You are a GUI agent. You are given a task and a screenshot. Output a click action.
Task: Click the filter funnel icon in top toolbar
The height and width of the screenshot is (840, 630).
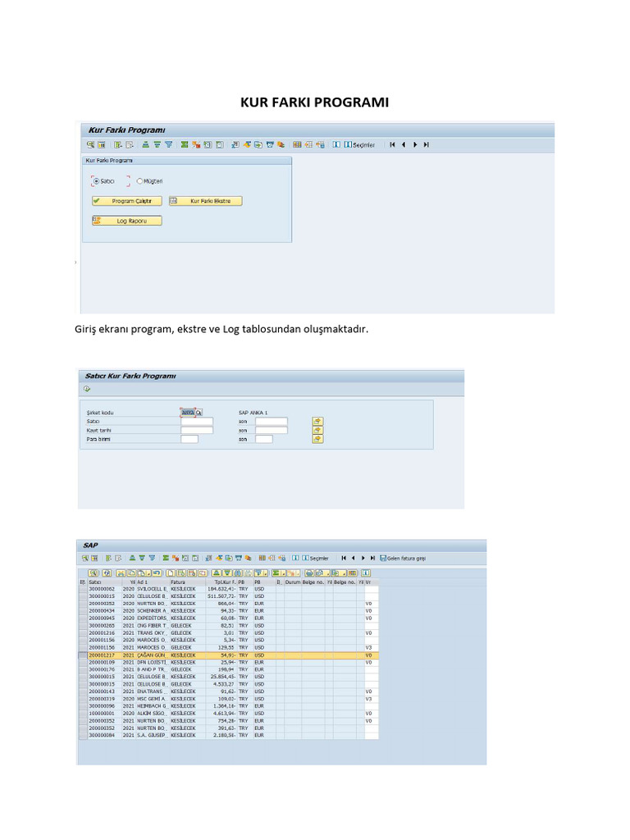click(169, 144)
